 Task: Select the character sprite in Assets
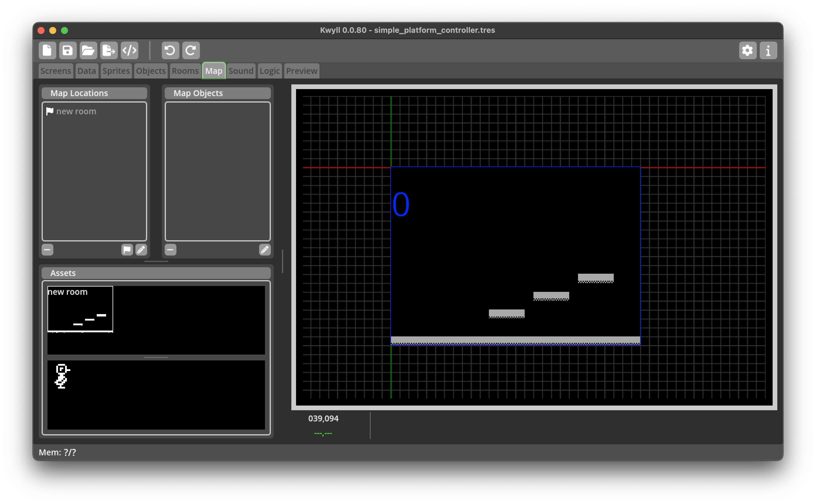pos(62,376)
